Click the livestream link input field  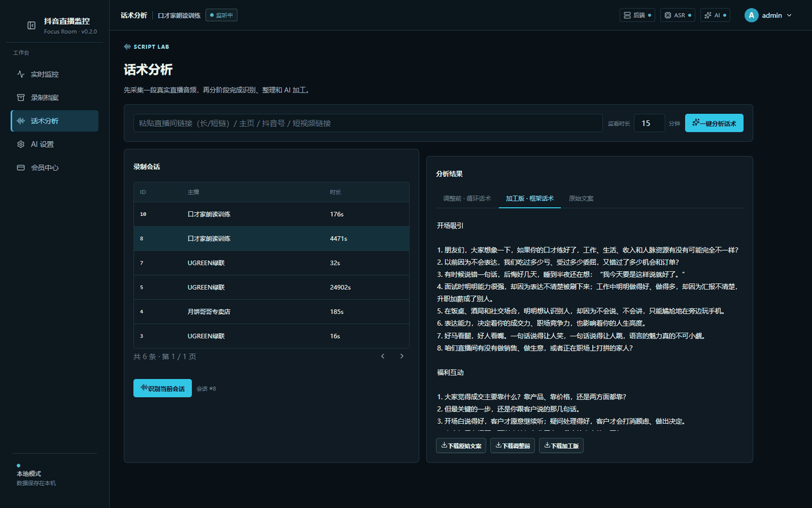tap(368, 123)
